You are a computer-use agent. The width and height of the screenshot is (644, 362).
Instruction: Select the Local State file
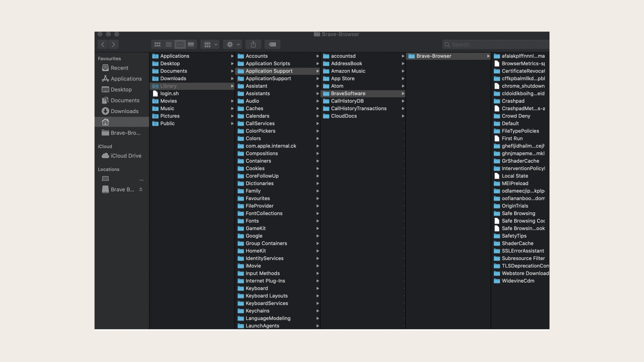point(521,176)
